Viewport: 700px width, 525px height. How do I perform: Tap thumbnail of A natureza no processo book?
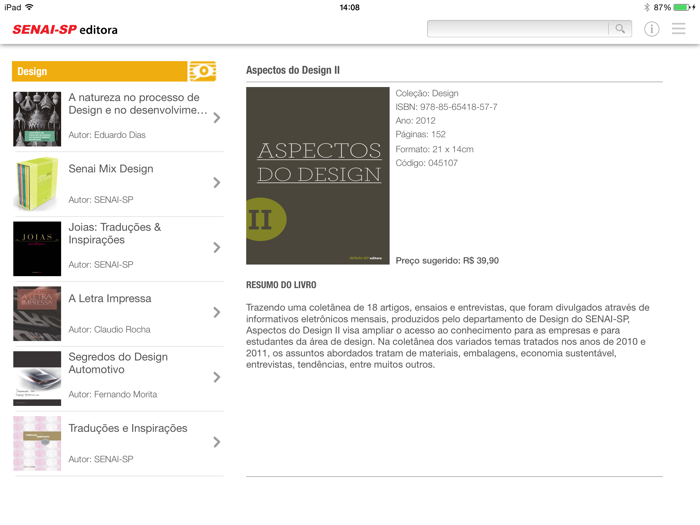[x=37, y=119]
